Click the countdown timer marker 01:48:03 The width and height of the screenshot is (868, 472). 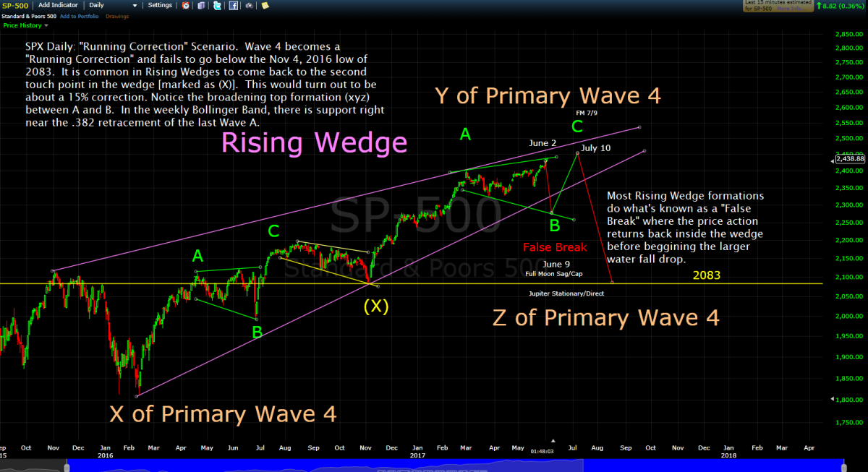542,450
